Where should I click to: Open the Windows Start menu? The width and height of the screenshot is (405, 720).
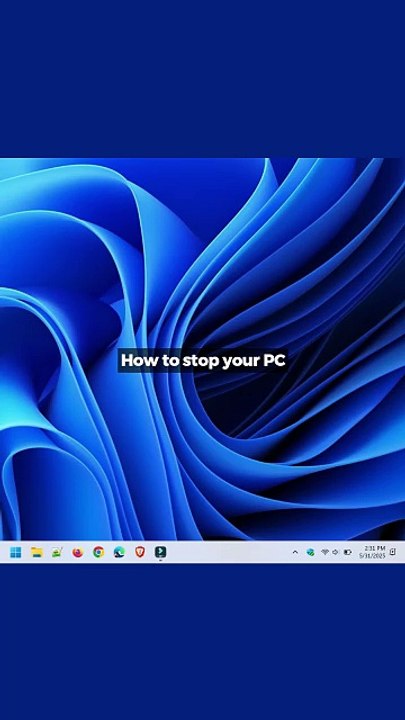[16, 552]
